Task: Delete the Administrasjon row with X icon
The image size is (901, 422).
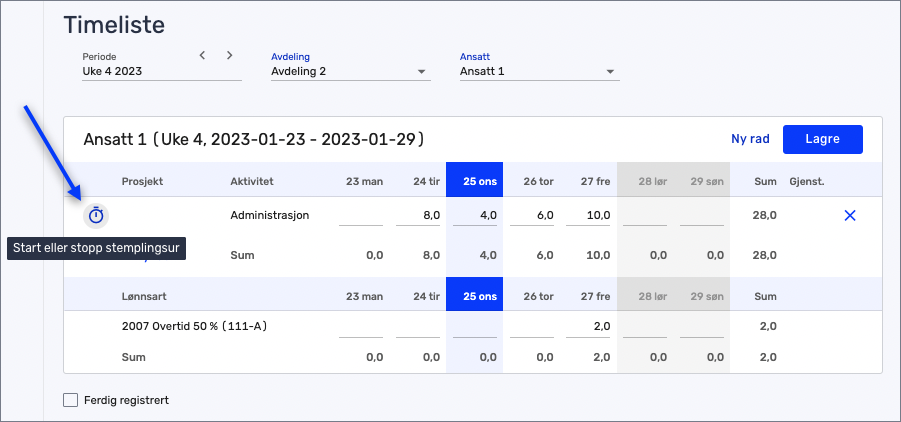Action: (850, 215)
